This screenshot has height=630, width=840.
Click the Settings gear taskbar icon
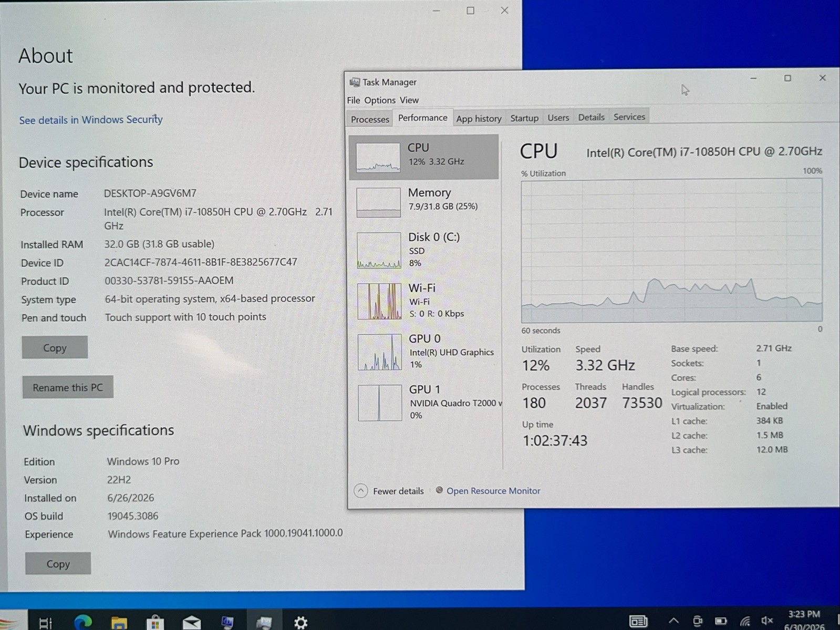pyautogui.click(x=300, y=623)
